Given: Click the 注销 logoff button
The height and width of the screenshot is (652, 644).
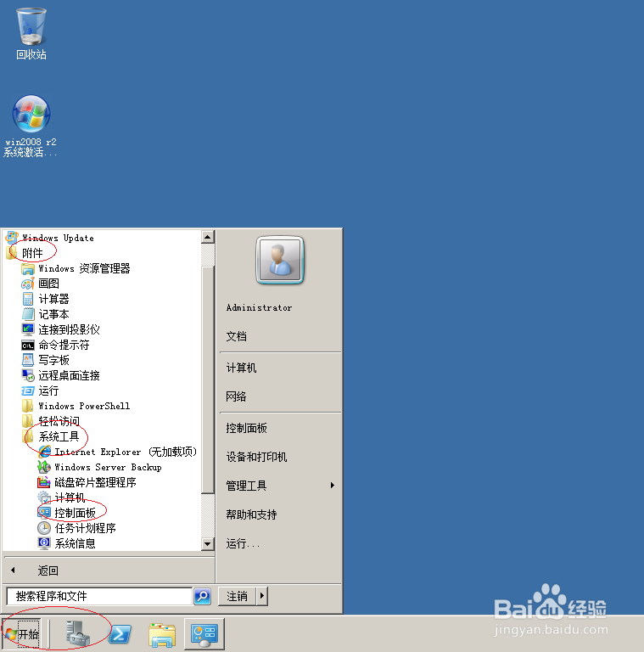Looking at the screenshot, I should tap(238, 596).
